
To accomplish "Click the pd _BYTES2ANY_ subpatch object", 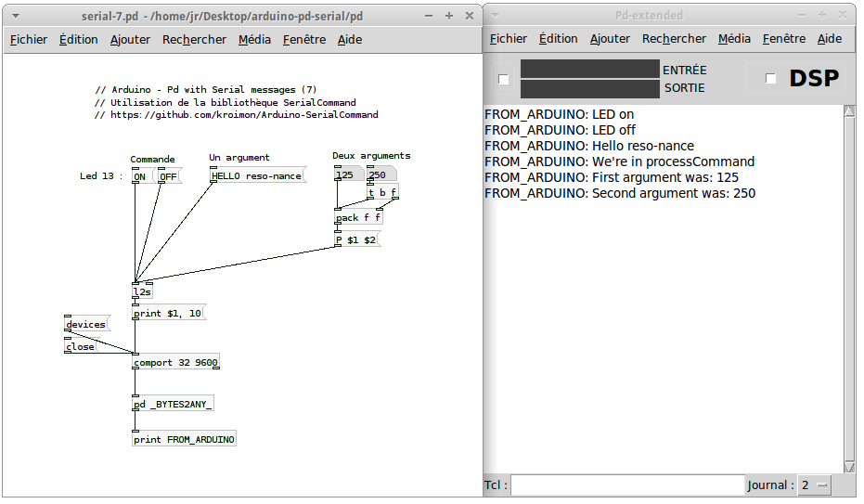I will [173, 404].
